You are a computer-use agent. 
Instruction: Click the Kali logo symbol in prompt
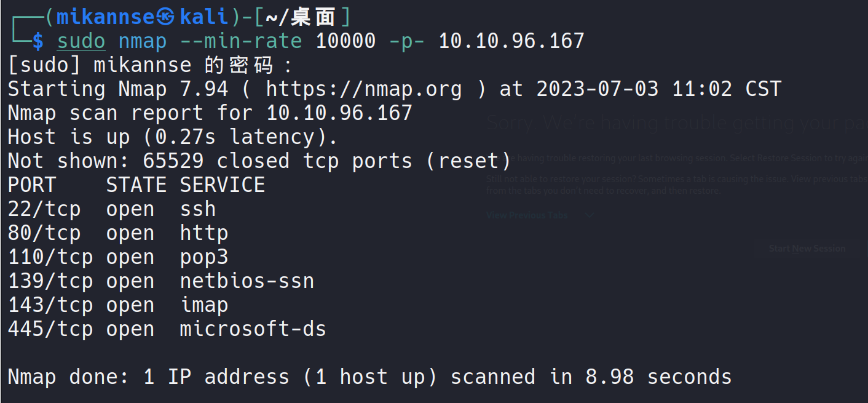coord(166,17)
